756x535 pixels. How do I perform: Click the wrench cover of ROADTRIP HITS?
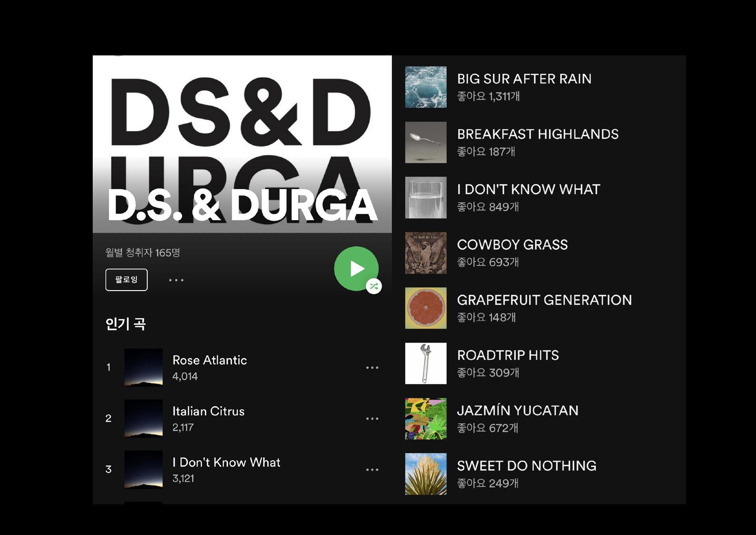tap(426, 363)
